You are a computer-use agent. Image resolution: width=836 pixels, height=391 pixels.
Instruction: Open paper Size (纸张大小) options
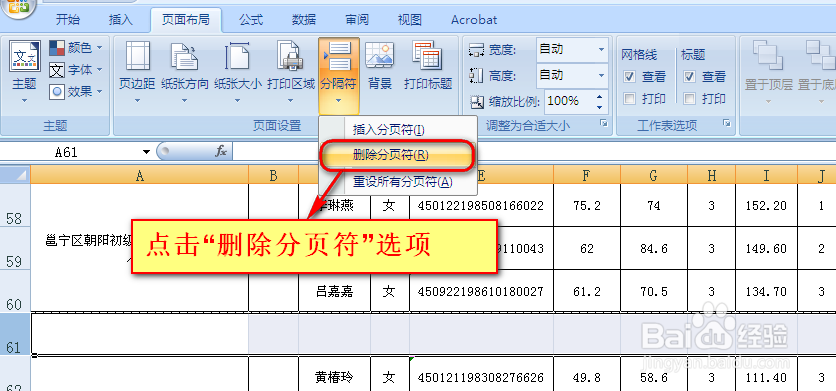click(238, 71)
